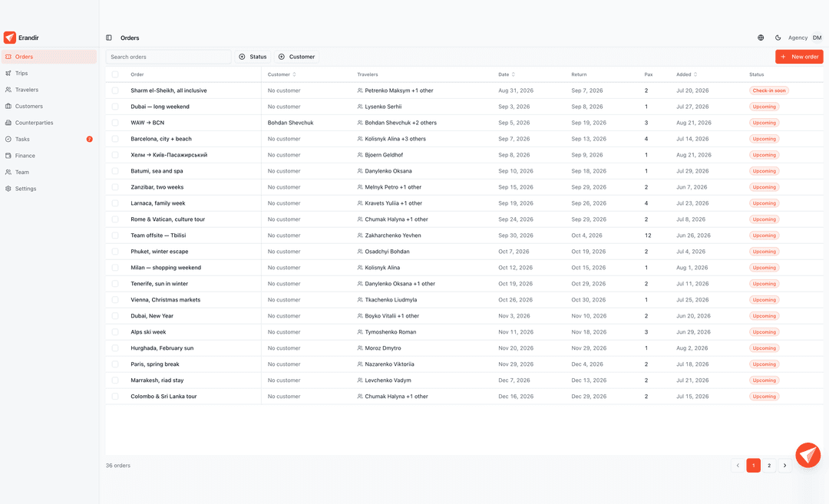The width and height of the screenshot is (829, 504).
Task: Open Rome & Vatican, culture tour order
Action: pos(167,219)
